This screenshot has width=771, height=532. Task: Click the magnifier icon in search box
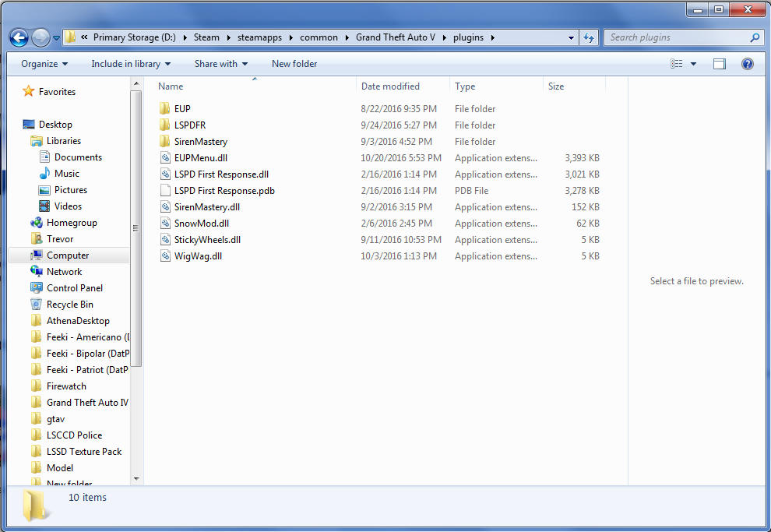[x=755, y=37]
